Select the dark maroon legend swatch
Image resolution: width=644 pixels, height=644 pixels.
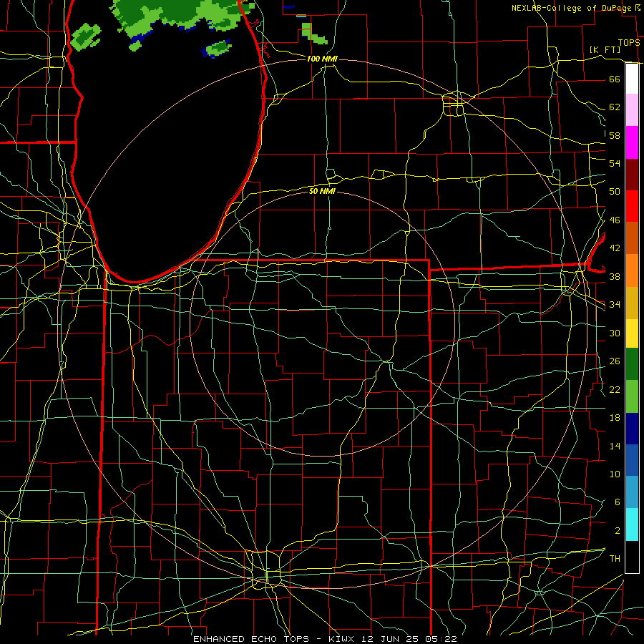[632, 175]
